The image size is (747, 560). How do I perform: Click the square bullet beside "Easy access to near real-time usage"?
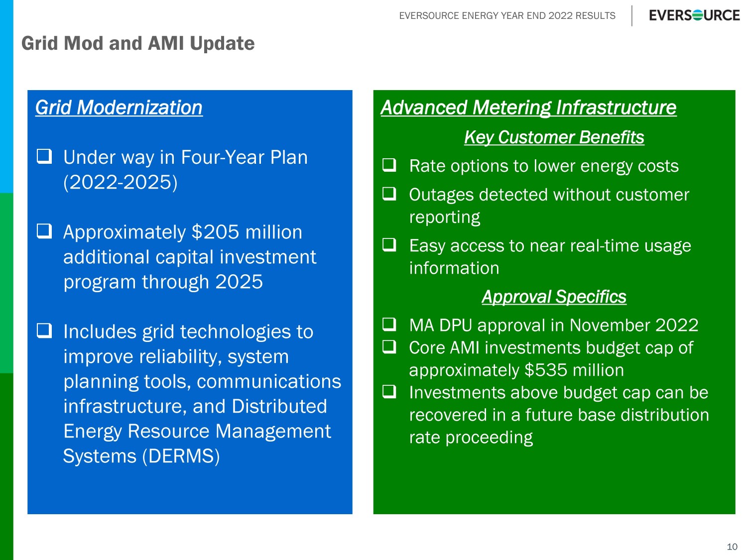(x=389, y=244)
